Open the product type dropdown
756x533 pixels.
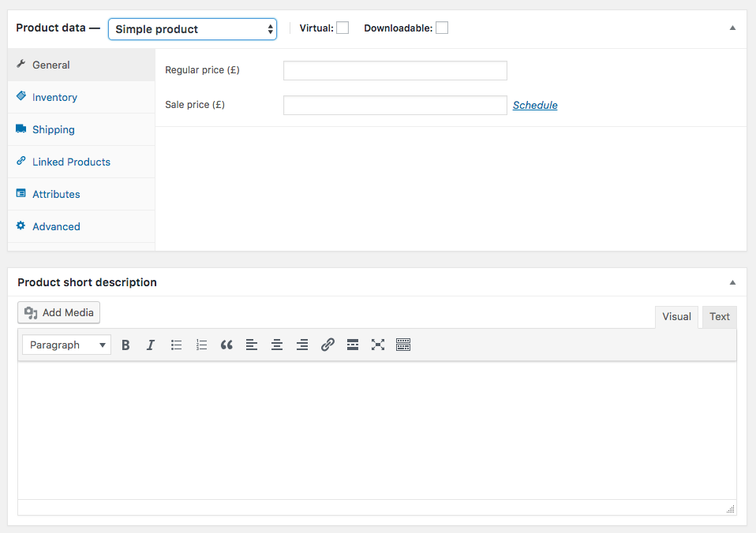point(193,28)
